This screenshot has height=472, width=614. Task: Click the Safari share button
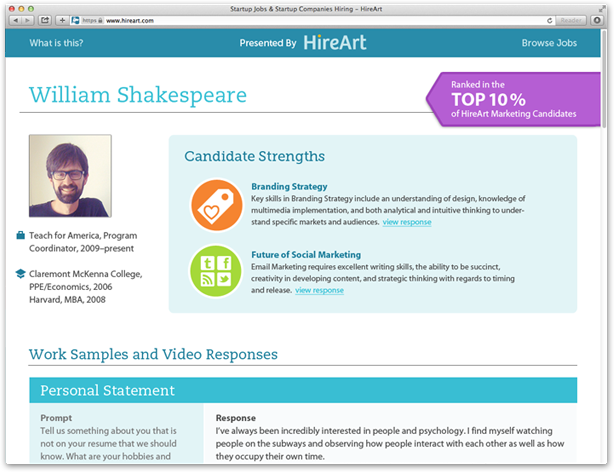[x=45, y=20]
